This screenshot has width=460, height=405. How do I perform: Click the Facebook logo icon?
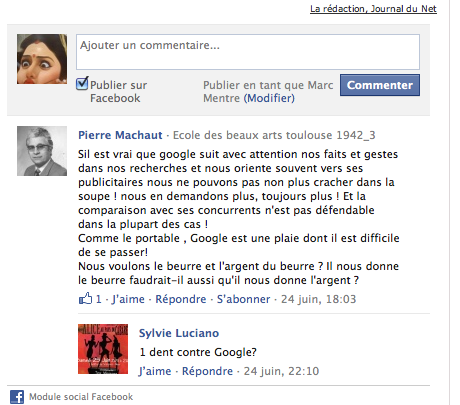click(17, 397)
